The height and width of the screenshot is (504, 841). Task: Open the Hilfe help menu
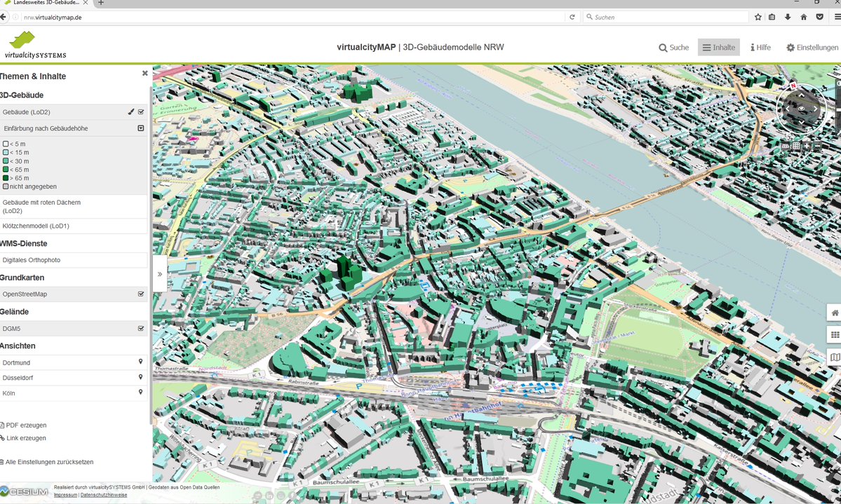click(x=760, y=47)
